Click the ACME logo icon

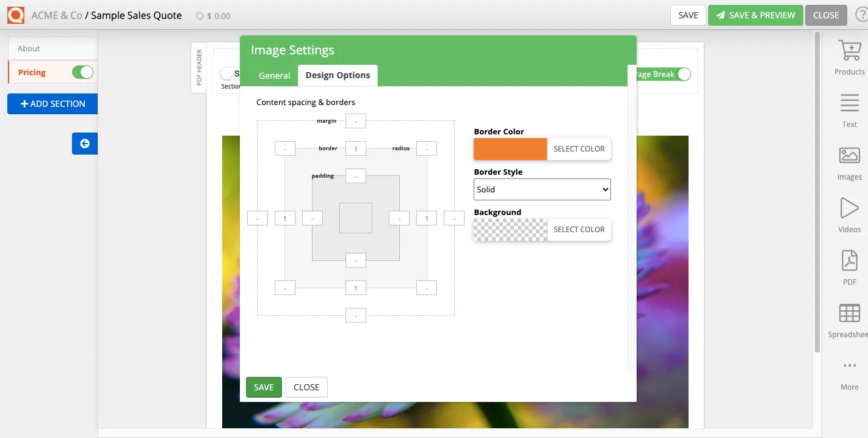click(x=15, y=15)
